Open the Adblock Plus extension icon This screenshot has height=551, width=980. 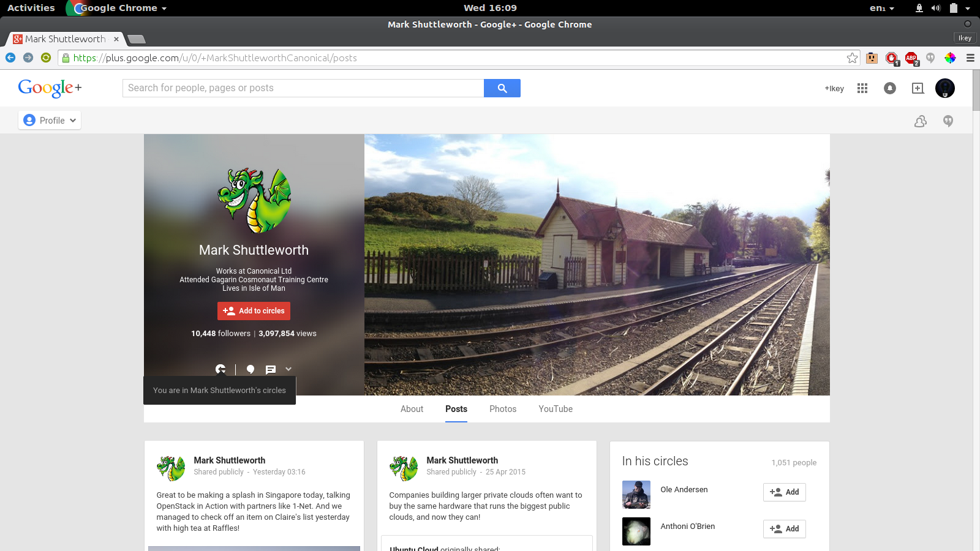[x=911, y=58]
